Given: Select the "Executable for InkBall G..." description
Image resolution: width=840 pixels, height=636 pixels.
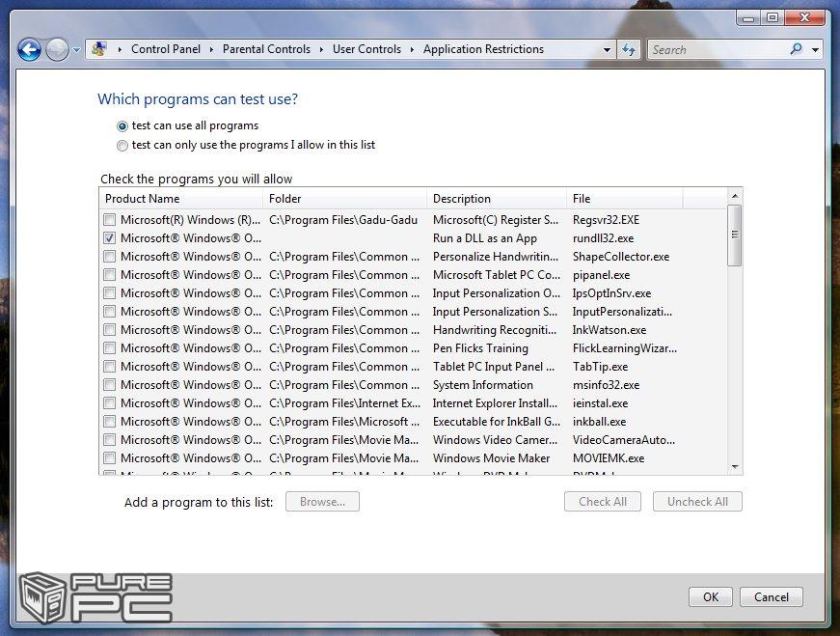Looking at the screenshot, I should pos(496,422).
